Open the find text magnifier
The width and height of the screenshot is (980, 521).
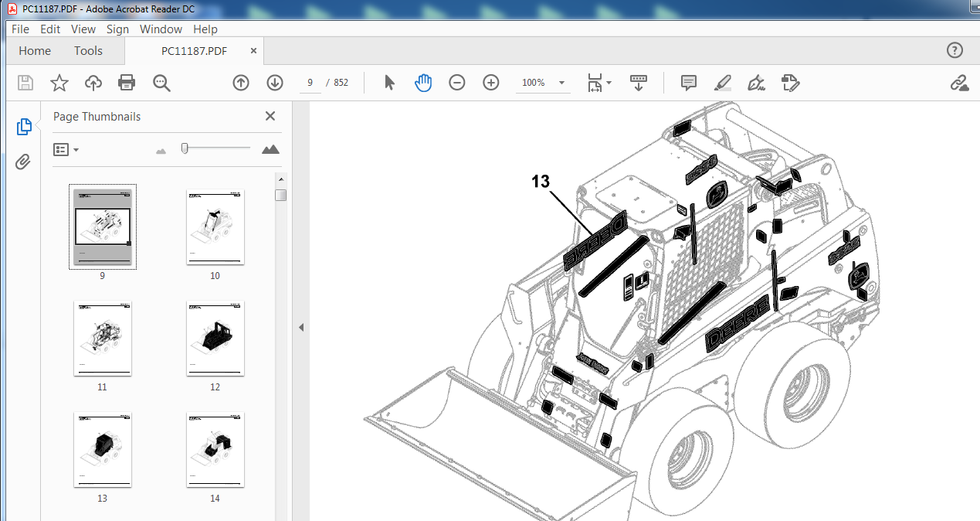pos(161,83)
